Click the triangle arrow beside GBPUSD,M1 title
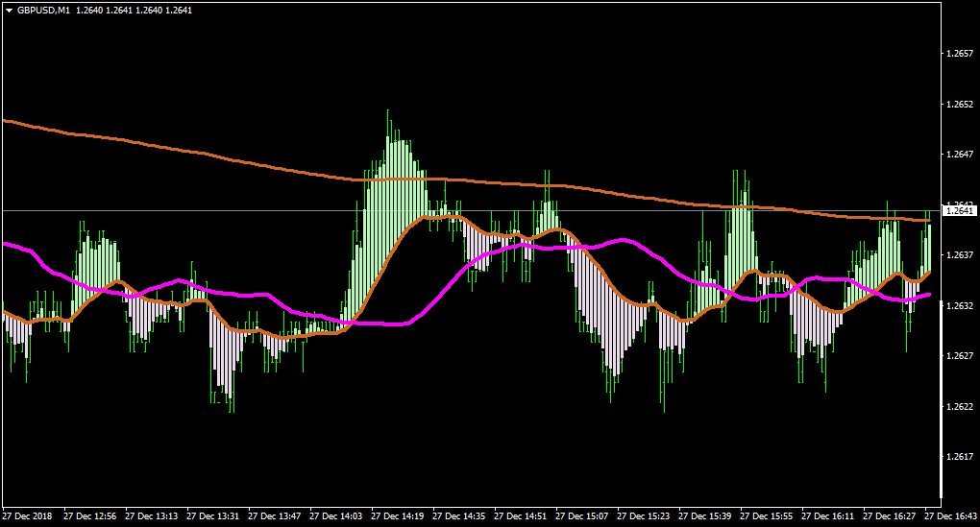Viewport: 980px width, 527px height. (x=10, y=11)
